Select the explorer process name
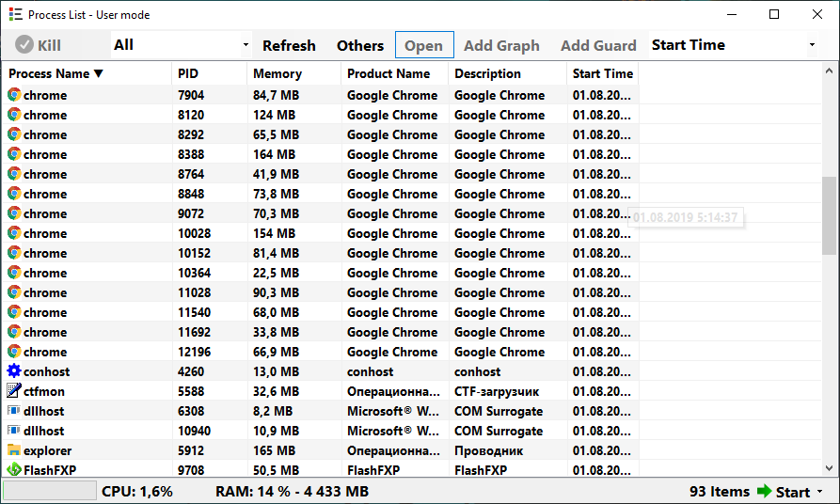The height and width of the screenshot is (504, 840). (48, 451)
